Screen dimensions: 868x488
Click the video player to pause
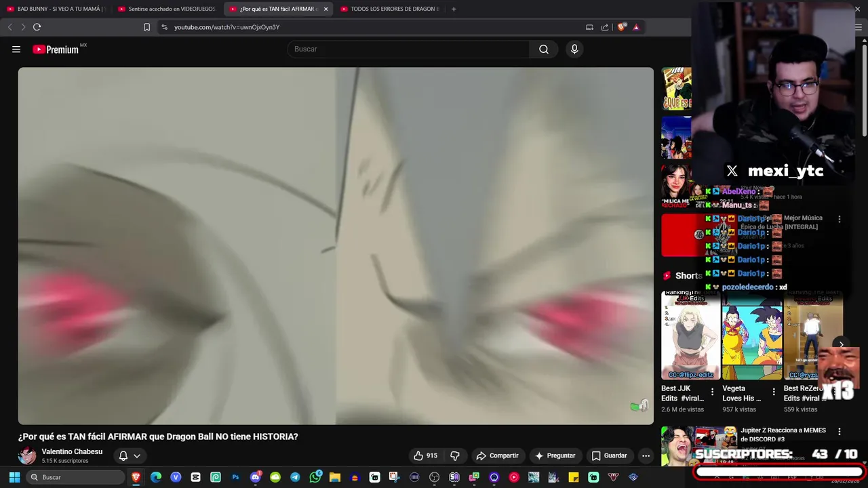336,245
